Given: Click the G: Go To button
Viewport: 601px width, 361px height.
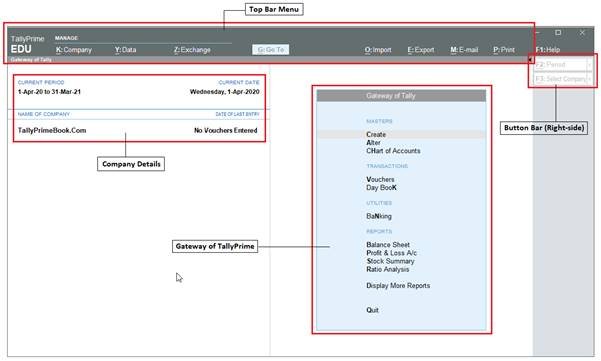Looking at the screenshot, I should (271, 50).
